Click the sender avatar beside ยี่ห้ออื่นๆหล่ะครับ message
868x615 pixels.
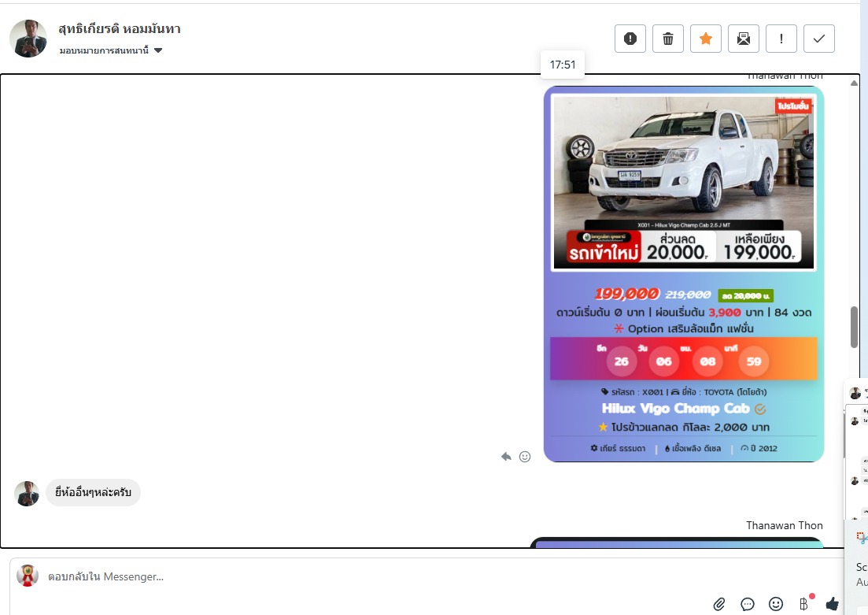click(27, 493)
